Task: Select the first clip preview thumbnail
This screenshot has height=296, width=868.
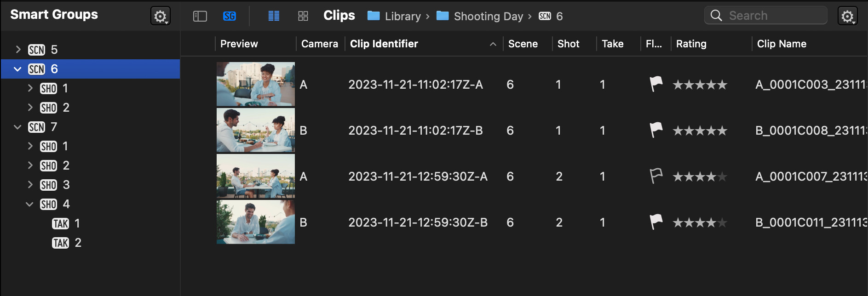Action: pyautogui.click(x=256, y=84)
